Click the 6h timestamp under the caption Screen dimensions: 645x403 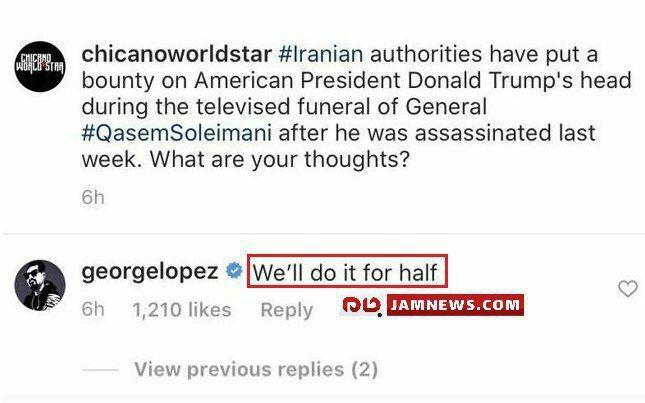(93, 197)
